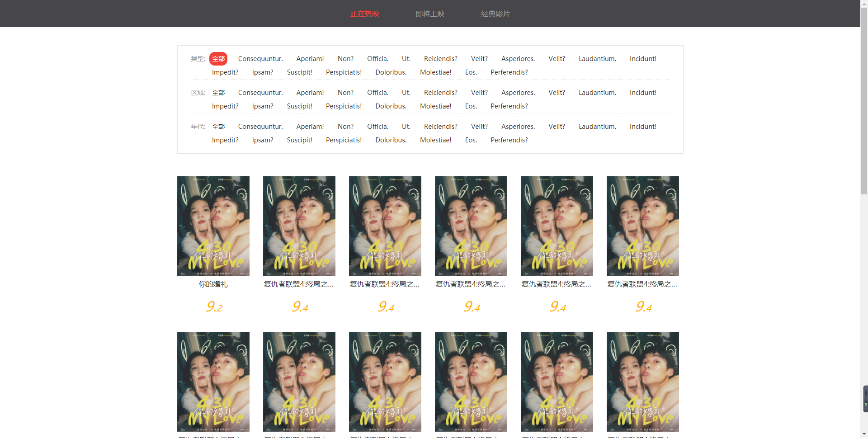
Task: Choose Reiciendis? in the 类型 filter
Action: (441, 59)
